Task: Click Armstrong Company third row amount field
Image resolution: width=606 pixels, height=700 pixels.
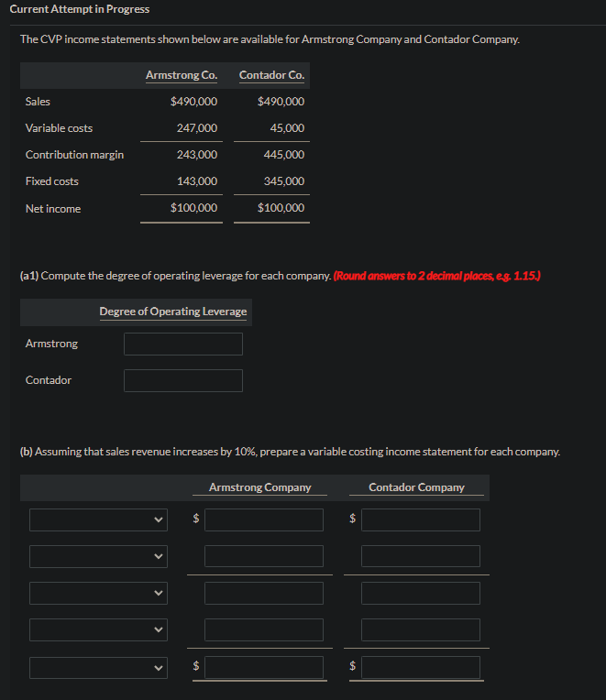Action: point(264,593)
